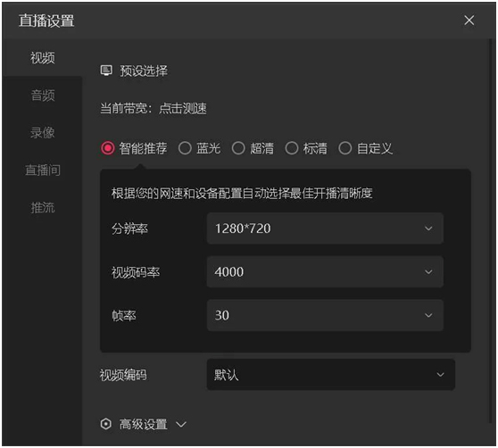This screenshot has height=448, width=498.
Task: Open the 视频编码 默认 dropdown
Action: point(330,374)
